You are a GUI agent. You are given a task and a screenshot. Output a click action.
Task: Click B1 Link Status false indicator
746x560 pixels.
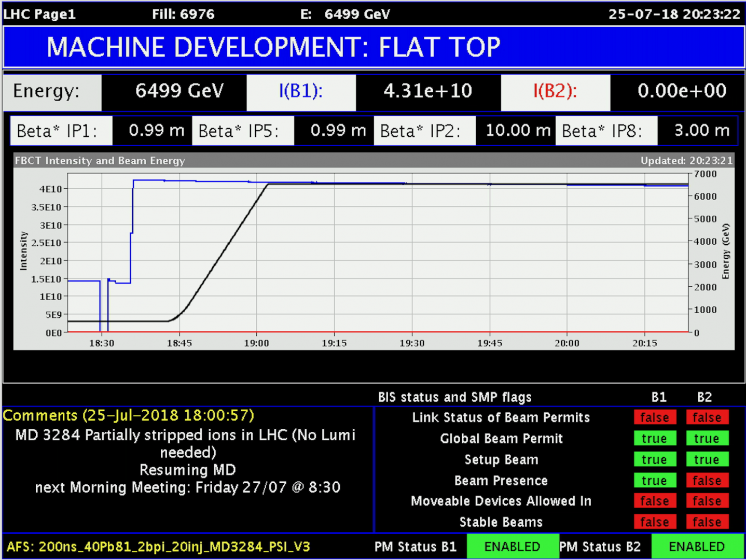pyautogui.click(x=655, y=417)
